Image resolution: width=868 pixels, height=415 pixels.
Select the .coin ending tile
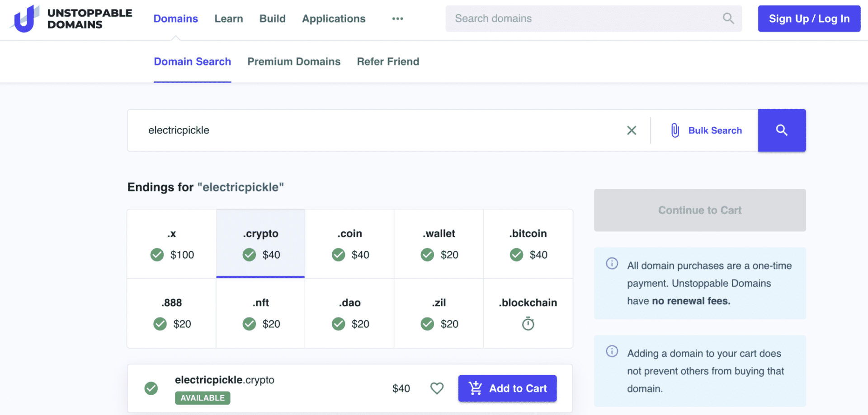(x=349, y=244)
